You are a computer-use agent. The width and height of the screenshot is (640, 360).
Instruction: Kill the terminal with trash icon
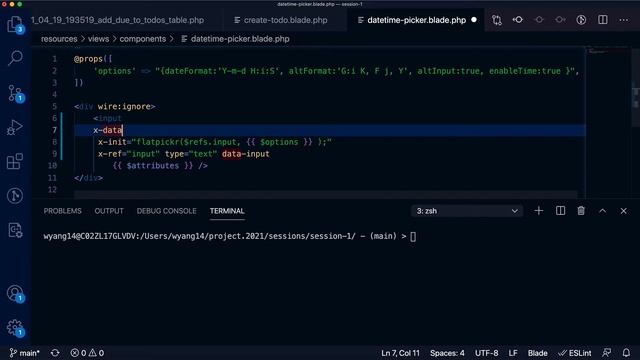(x=581, y=211)
